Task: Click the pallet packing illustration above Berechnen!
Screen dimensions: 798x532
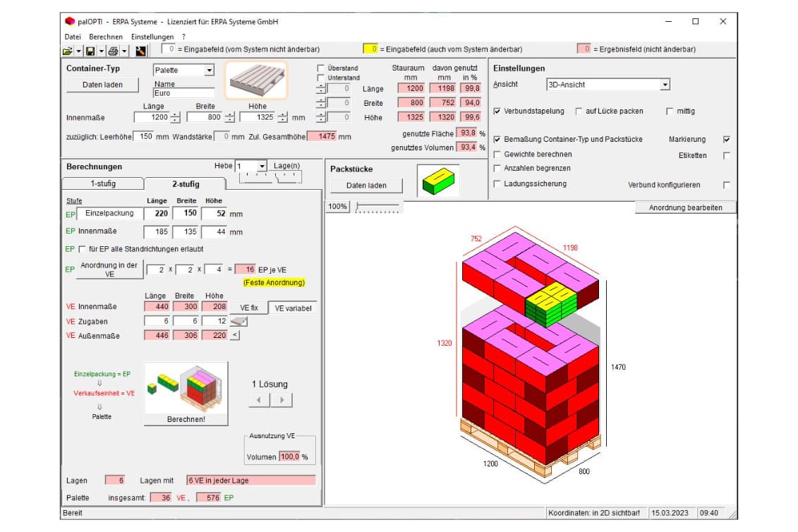Action: click(186, 388)
